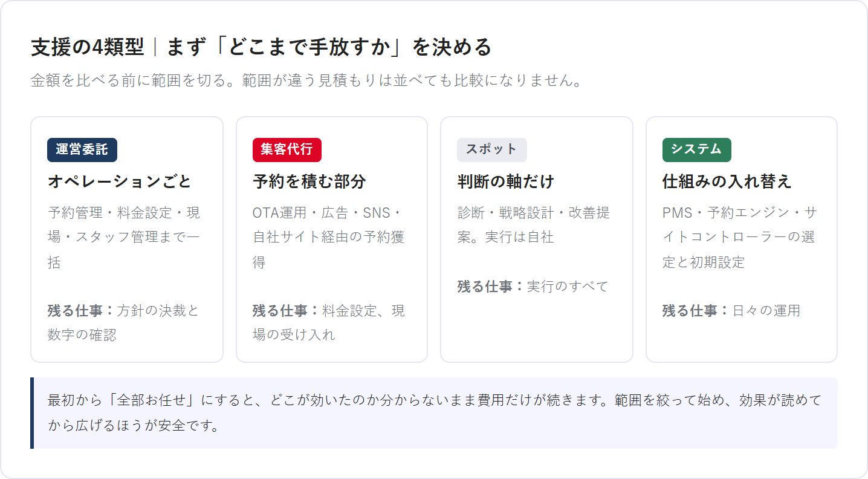Select the 判断の軸だけ card title
Image resolution: width=868 pixels, height=479 pixels.
click(506, 181)
